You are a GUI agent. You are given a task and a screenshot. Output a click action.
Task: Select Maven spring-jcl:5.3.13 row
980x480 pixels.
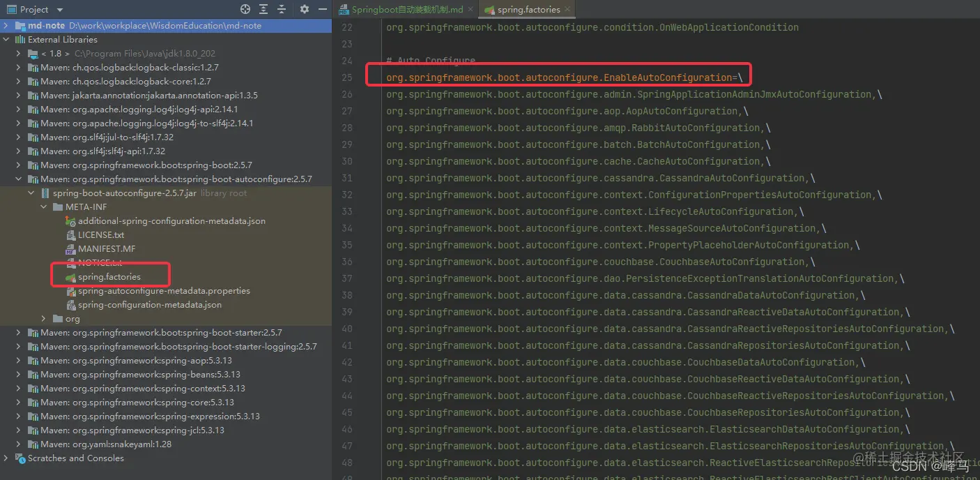click(x=166, y=430)
